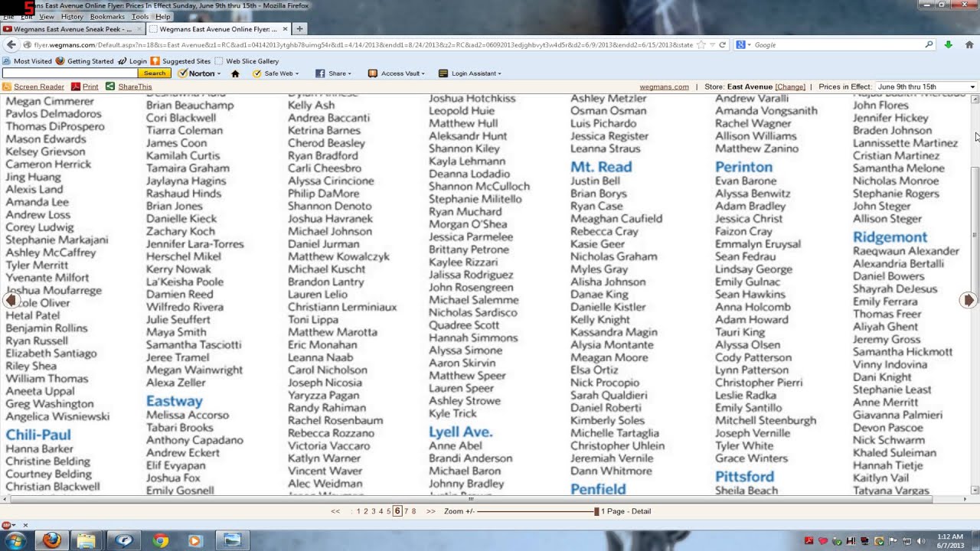
Task: Click the Adblock icon in add-on bar
Action: point(8,525)
